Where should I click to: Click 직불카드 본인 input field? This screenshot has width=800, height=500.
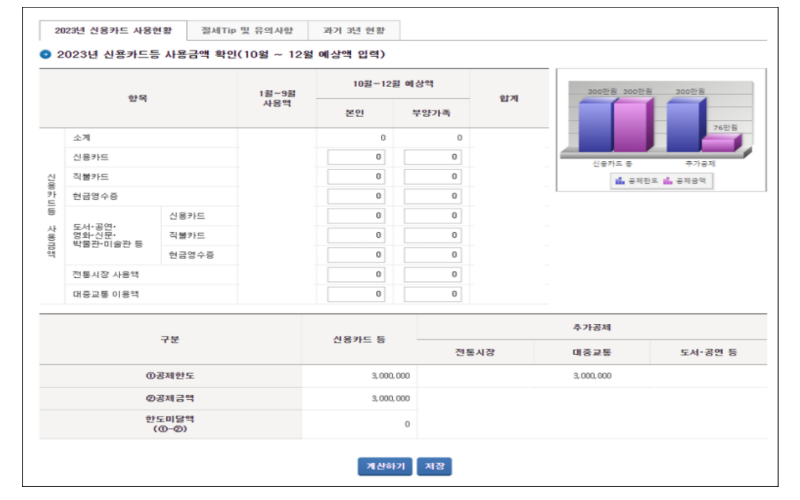point(356,177)
